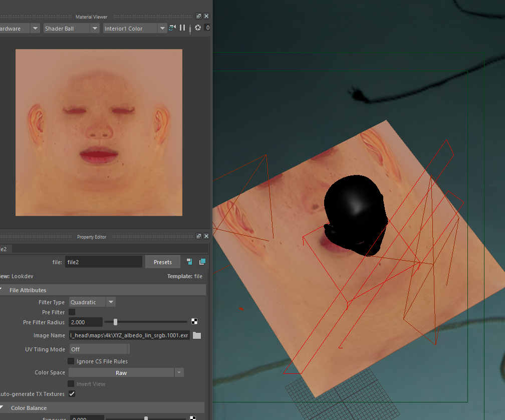
Task: Open the Shader Ball geometry dropdown
Action: [71, 29]
